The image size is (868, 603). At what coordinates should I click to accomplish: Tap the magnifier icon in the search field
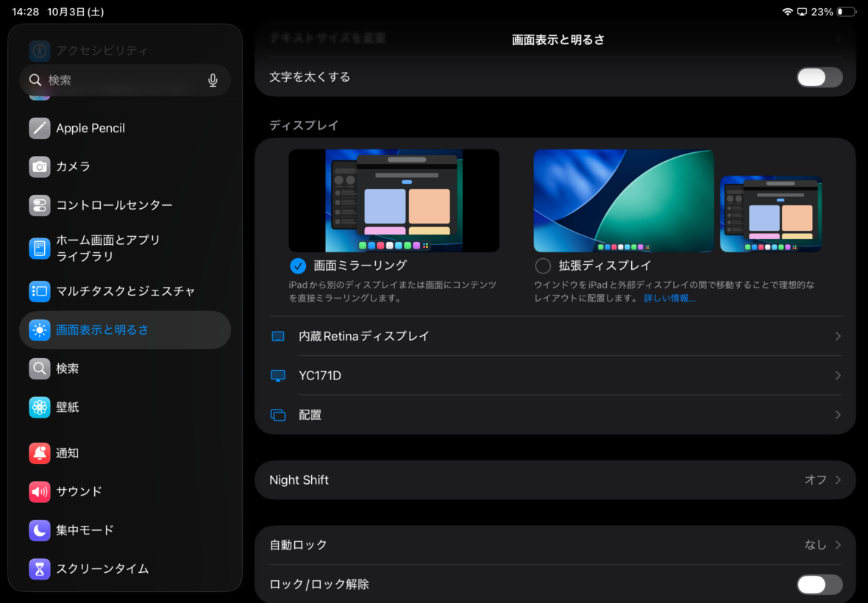[x=35, y=80]
